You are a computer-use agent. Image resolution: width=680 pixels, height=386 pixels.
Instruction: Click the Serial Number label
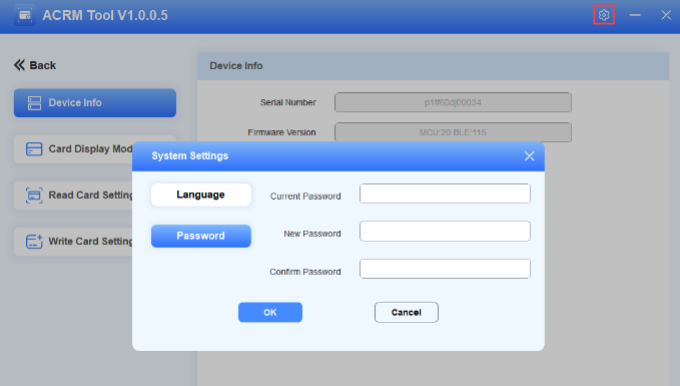(x=288, y=102)
